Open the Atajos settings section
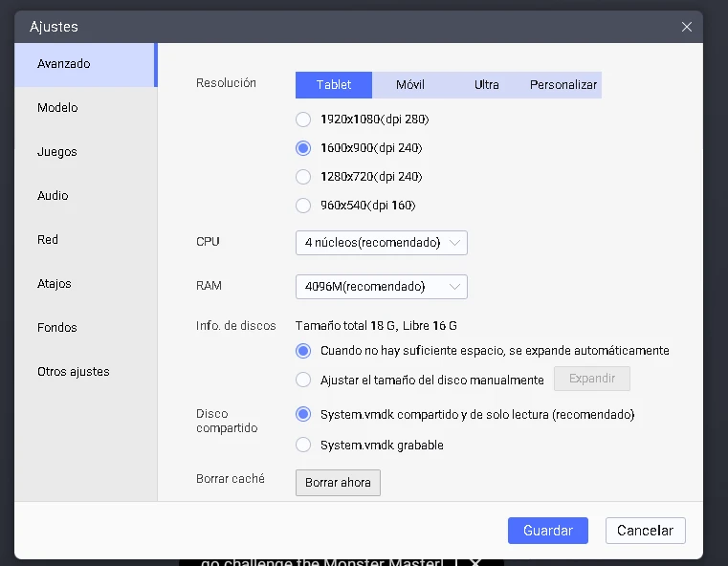This screenshot has width=728, height=566. [55, 284]
